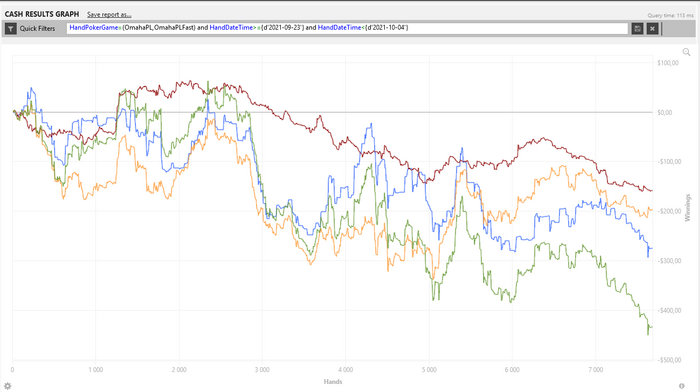
Task: Click the -$200,00 axis label
Action: (669, 211)
